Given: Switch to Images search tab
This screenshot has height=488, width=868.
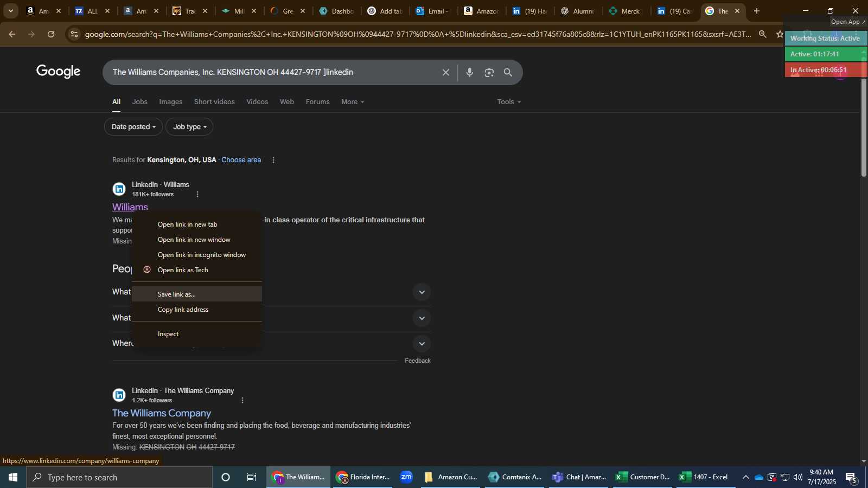Looking at the screenshot, I should pos(170,102).
